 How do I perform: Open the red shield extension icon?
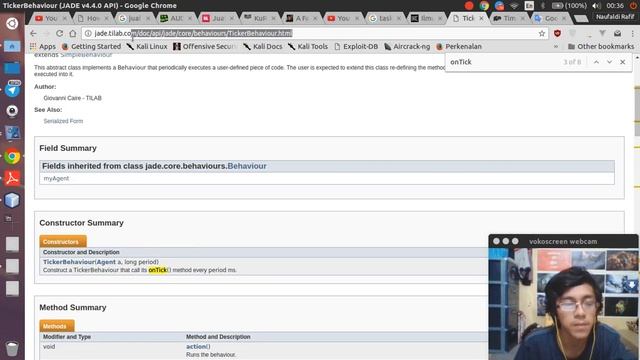click(557, 33)
